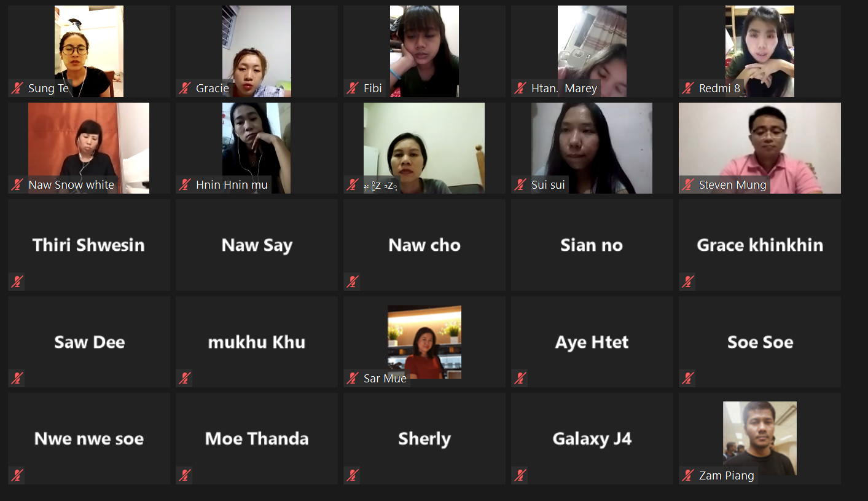Select the Naw Say participant tile
Image resolution: width=868 pixels, height=501 pixels.
257,245
